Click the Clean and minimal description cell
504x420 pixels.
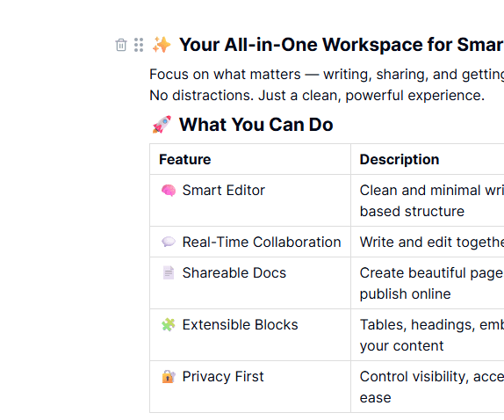click(x=428, y=200)
